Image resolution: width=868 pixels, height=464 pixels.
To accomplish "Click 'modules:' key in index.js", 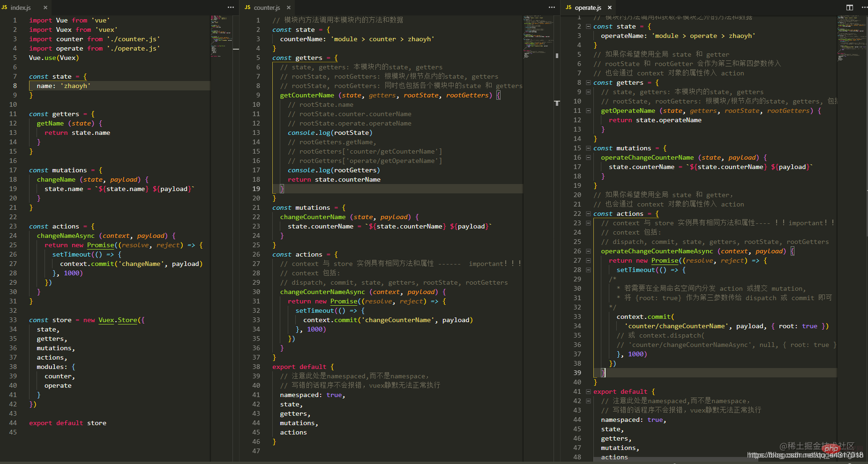I will point(52,367).
